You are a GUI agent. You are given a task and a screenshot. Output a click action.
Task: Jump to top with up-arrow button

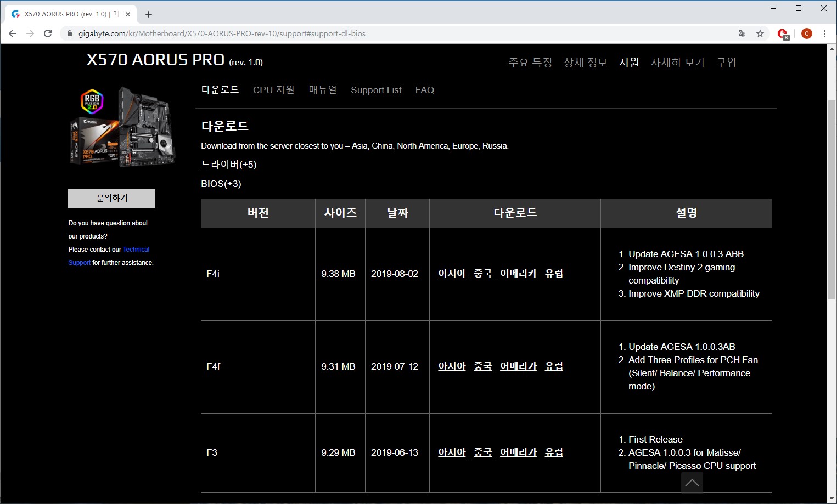692,483
